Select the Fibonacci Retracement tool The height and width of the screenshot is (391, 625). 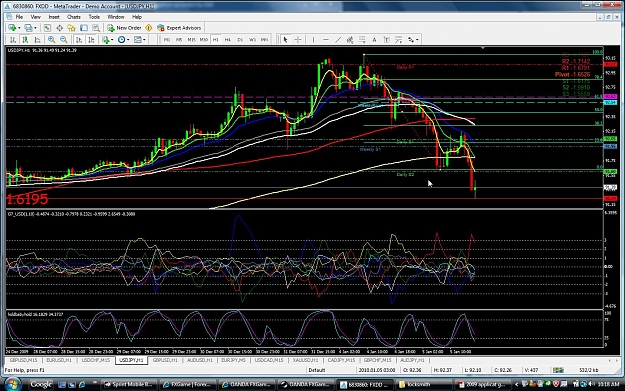tap(362, 39)
